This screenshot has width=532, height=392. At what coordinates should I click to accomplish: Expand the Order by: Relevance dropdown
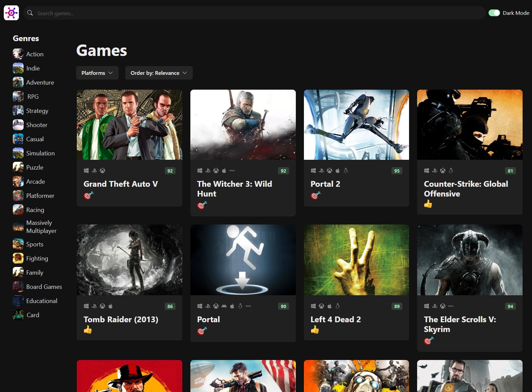coord(159,73)
